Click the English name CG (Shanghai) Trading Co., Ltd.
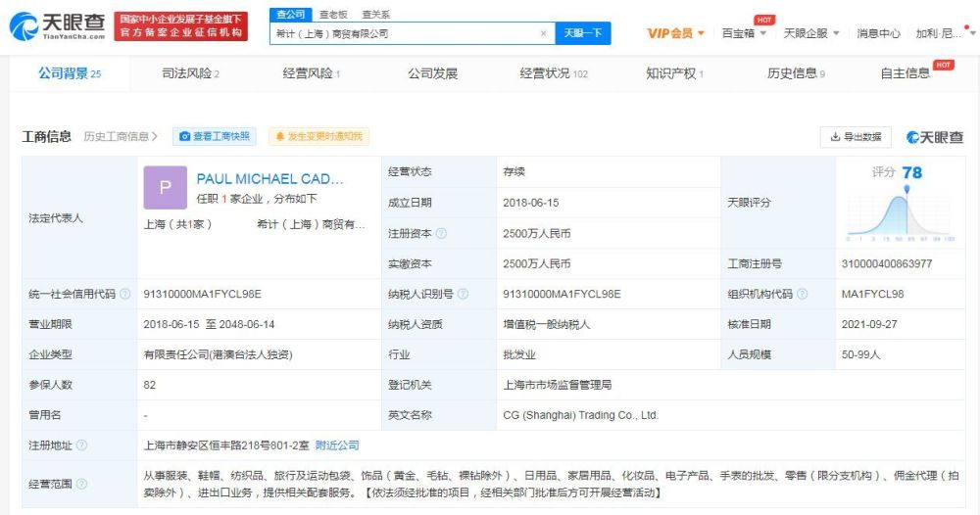Image resolution: width=980 pixels, height=515 pixels. tap(580, 415)
